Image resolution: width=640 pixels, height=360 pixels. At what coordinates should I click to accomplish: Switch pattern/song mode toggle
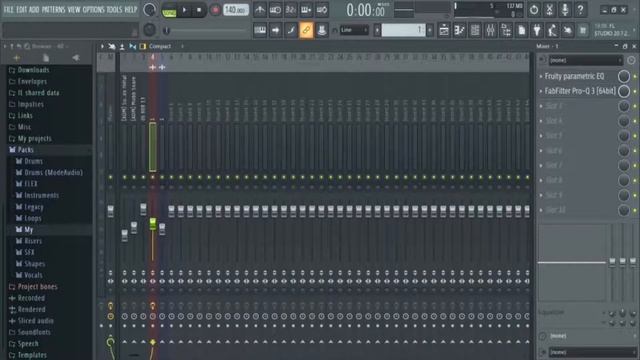click(169, 10)
